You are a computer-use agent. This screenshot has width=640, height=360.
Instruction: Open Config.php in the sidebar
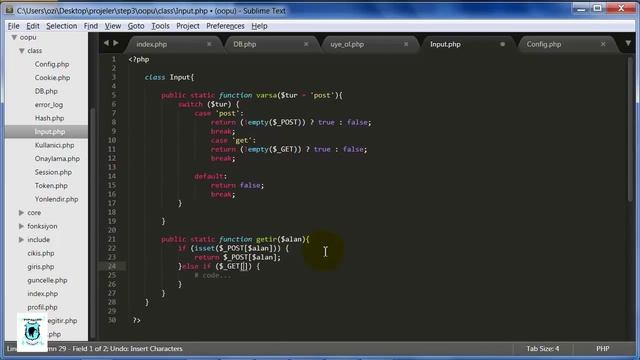(x=52, y=64)
